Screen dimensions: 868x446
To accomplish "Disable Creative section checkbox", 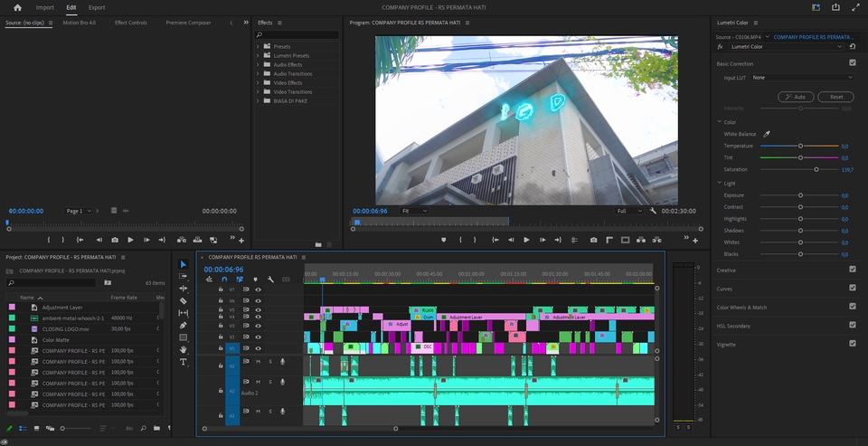I will pyautogui.click(x=853, y=270).
